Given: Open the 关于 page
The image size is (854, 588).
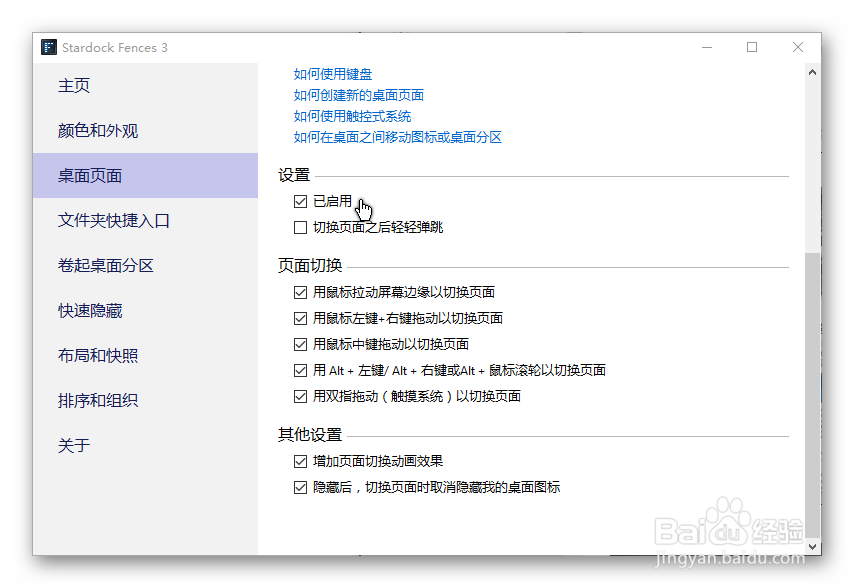Looking at the screenshot, I should click(145, 445).
